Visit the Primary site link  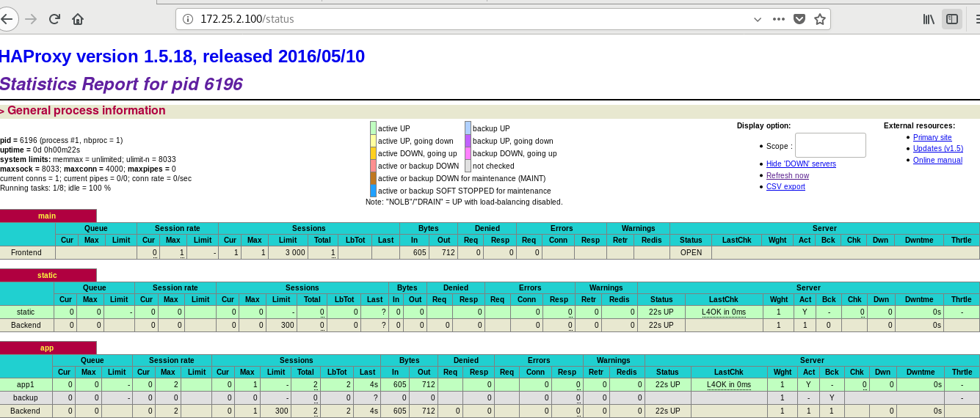tap(932, 137)
